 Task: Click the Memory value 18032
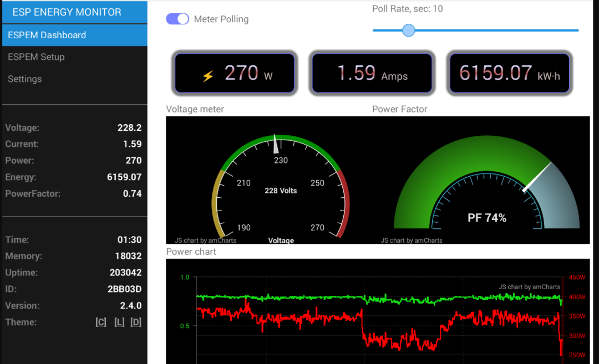tap(128, 256)
